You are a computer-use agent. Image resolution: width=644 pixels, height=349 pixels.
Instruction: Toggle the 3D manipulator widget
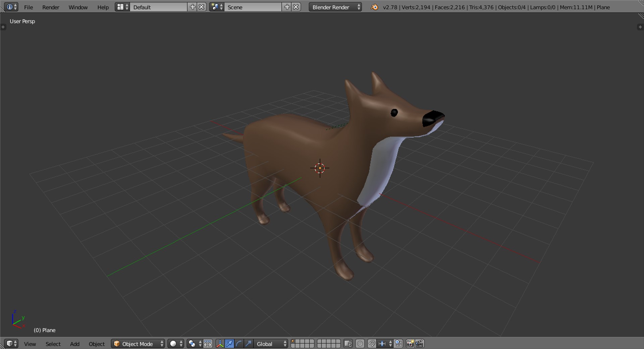pyautogui.click(x=220, y=344)
